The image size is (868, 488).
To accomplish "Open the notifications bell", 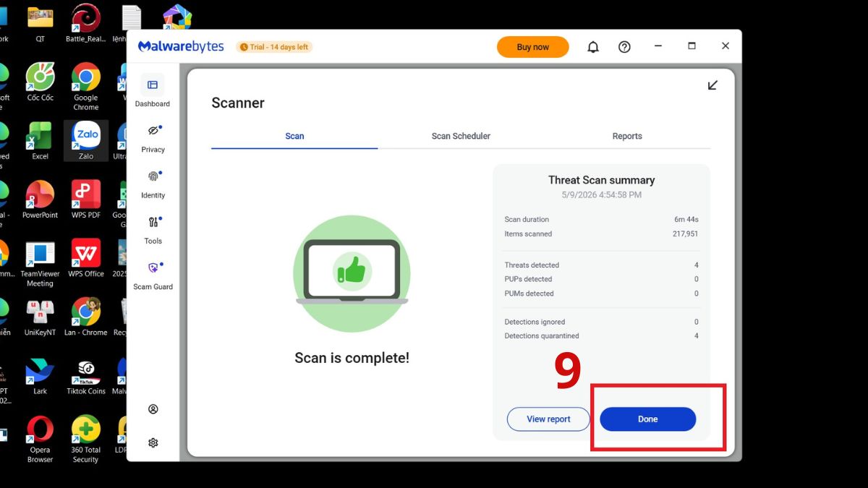I will pyautogui.click(x=593, y=47).
